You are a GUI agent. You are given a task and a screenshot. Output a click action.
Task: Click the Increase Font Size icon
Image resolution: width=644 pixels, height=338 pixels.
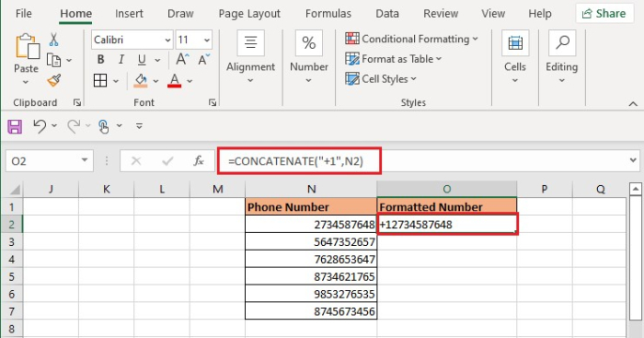click(182, 60)
